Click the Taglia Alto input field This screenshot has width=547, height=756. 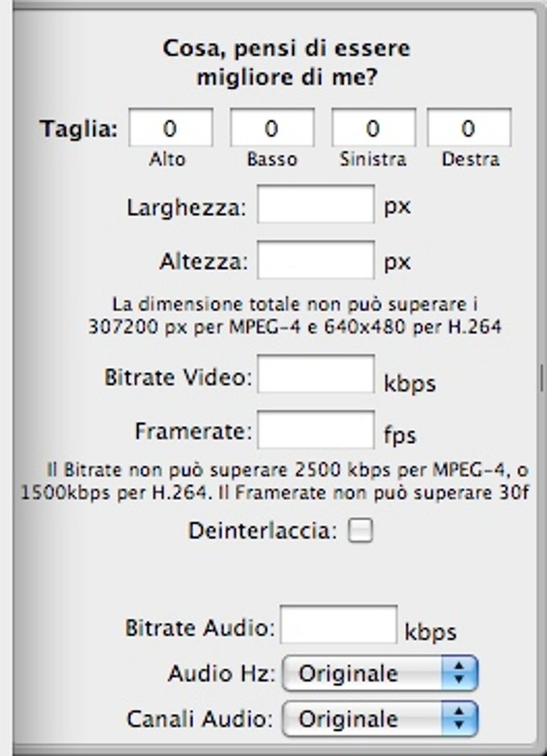coord(171,128)
